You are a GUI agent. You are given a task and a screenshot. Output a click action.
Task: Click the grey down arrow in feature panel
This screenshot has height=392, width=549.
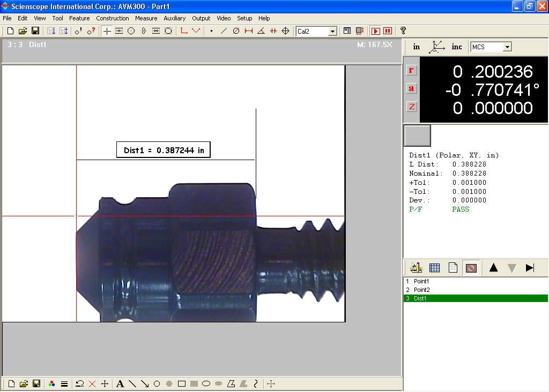tap(511, 268)
